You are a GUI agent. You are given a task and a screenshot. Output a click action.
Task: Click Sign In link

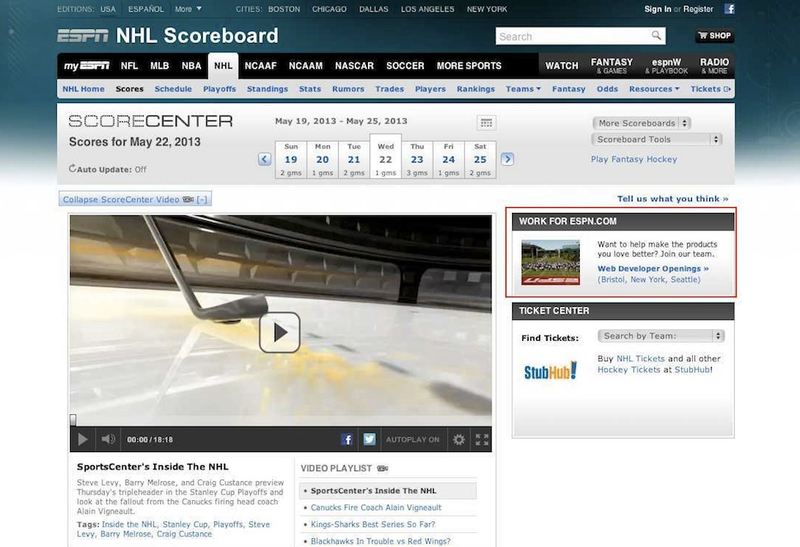(658, 9)
